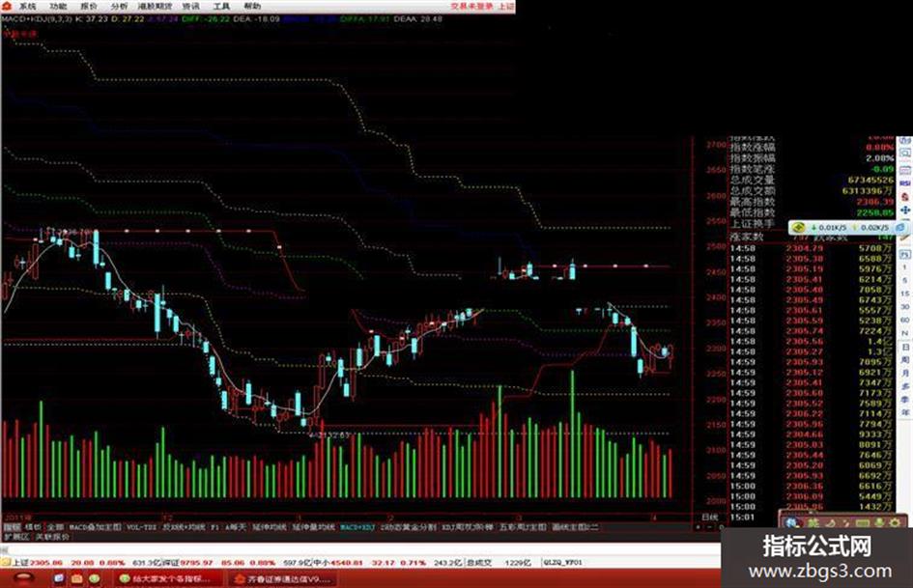Click the 涨家数 row label
Viewport: 913px width, 588px height.
(x=747, y=237)
